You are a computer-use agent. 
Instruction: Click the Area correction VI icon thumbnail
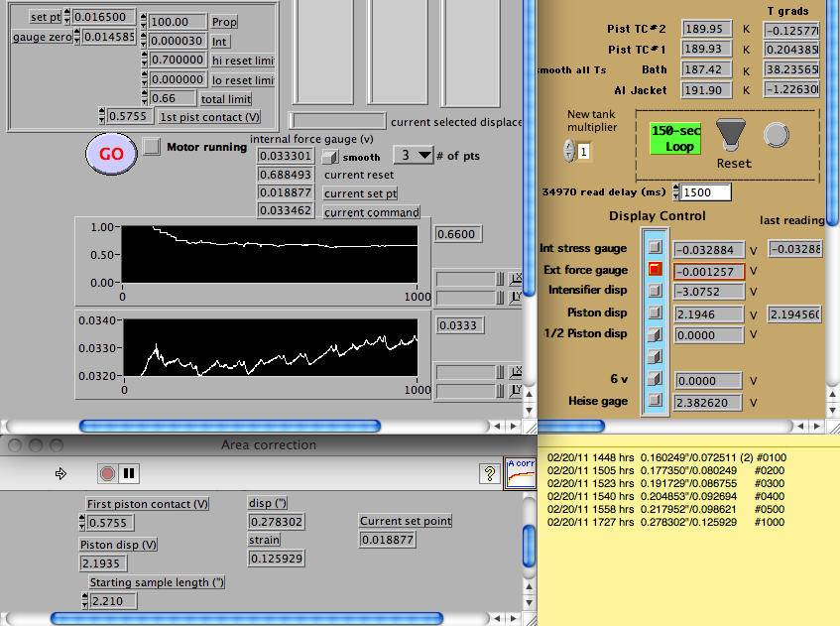tap(520, 472)
